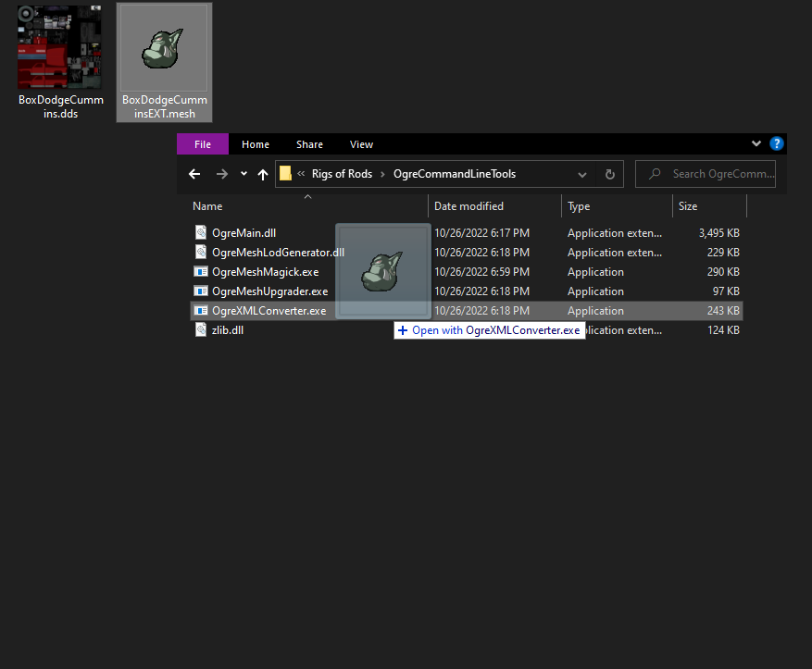This screenshot has width=812, height=669.
Task: Switch to the View ribbon tab
Action: tap(361, 144)
